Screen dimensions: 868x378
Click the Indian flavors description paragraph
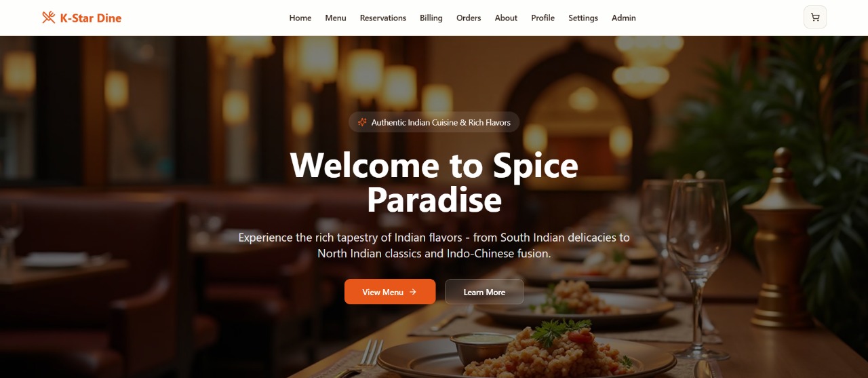(434, 246)
